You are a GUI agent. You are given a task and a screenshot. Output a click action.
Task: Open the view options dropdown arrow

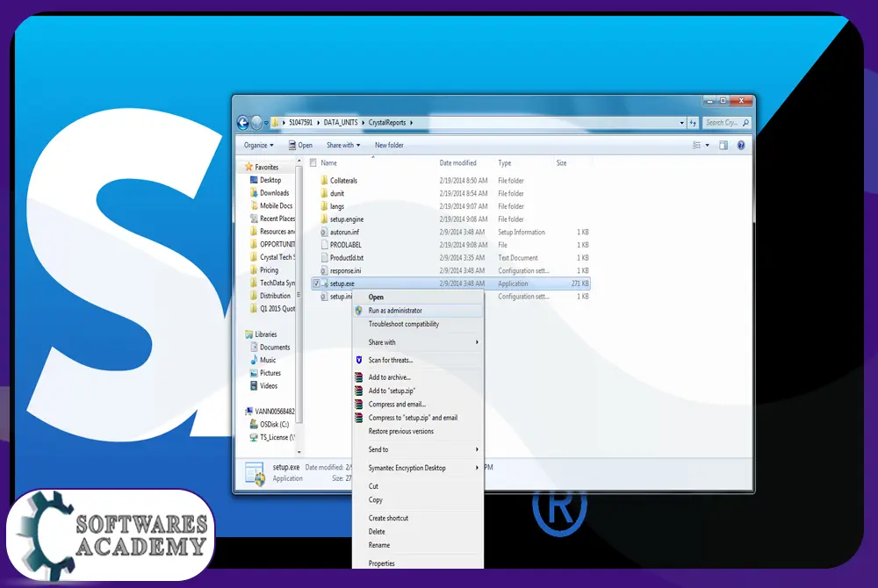(707, 146)
